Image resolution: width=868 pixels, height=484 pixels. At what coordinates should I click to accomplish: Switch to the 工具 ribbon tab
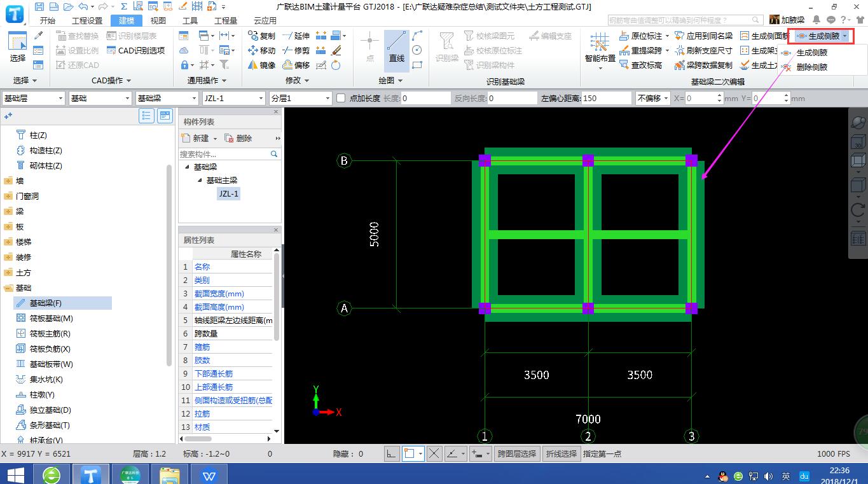(190, 20)
